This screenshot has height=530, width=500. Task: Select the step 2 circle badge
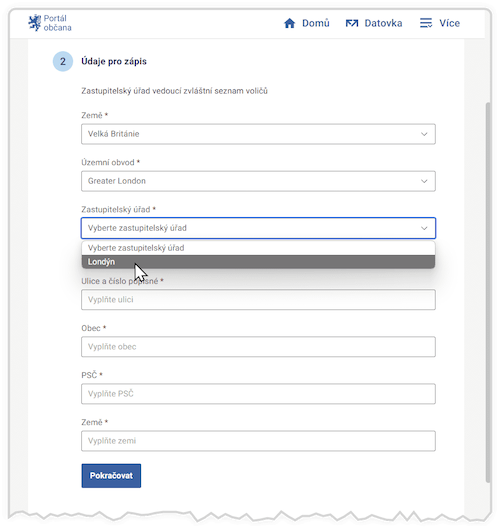click(x=63, y=62)
